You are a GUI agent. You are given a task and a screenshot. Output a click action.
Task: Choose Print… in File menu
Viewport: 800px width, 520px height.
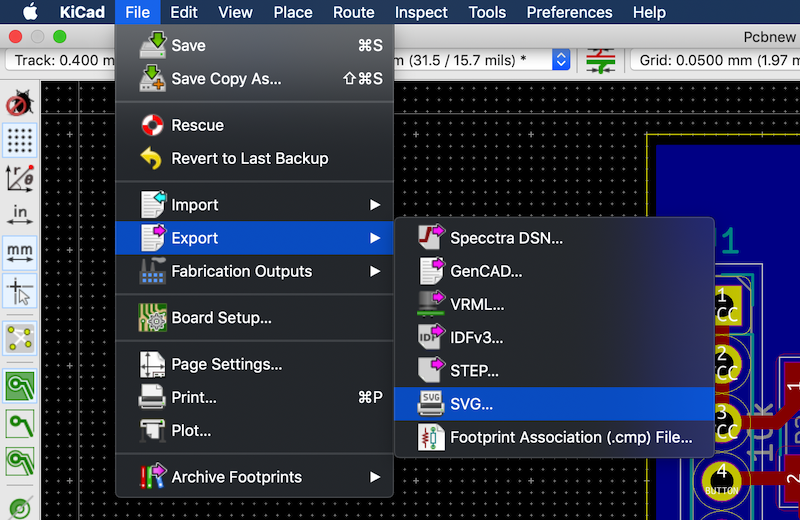(254, 397)
